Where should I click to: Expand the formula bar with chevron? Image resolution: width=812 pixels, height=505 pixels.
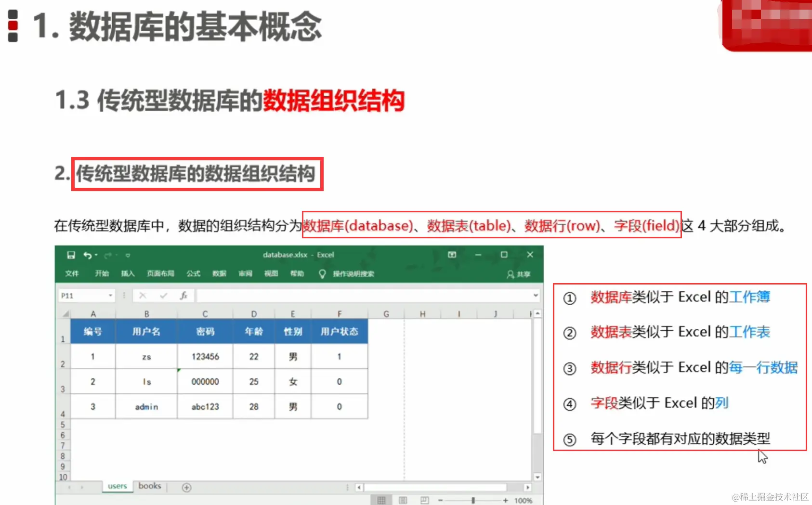[536, 296]
